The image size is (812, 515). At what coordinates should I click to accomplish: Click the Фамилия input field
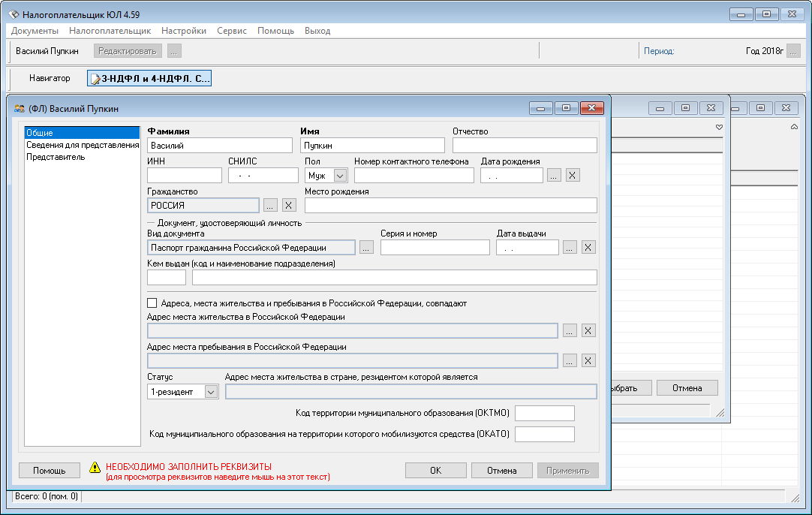click(x=220, y=146)
